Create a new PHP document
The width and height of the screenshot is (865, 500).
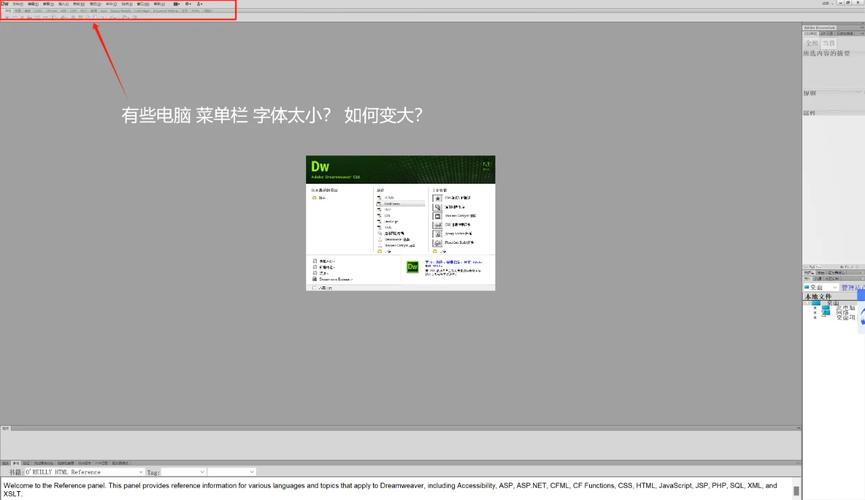pos(388,210)
